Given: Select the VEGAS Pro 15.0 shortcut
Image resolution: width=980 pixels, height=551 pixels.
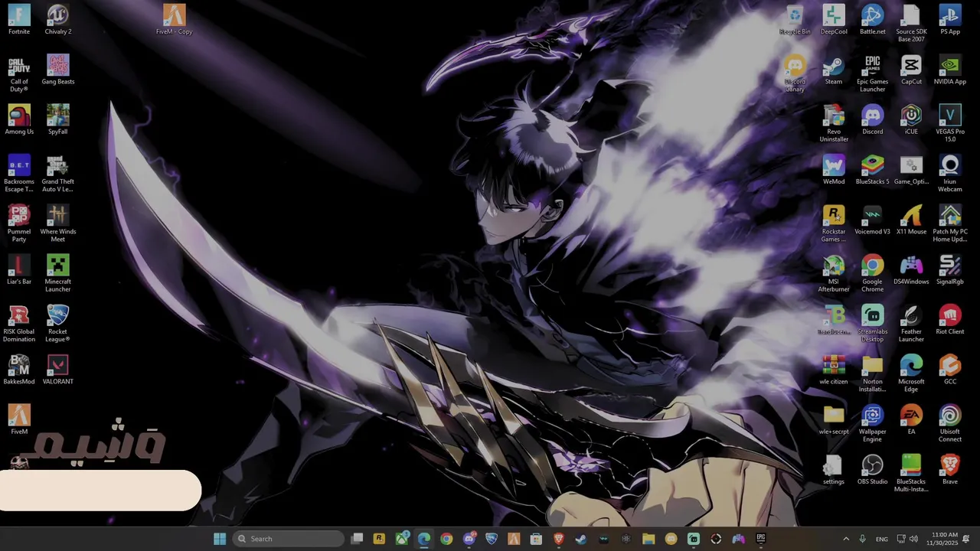Looking at the screenshot, I should [x=950, y=124].
